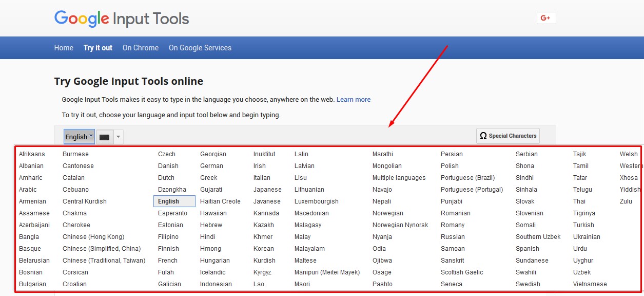Select Chinese (Simplified, China)

pos(102,249)
